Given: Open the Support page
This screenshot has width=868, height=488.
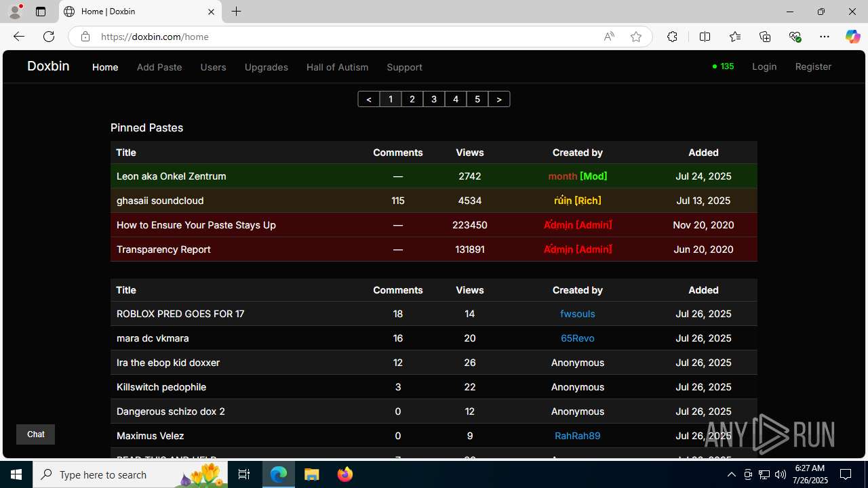Looking at the screenshot, I should [x=404, y=67].
